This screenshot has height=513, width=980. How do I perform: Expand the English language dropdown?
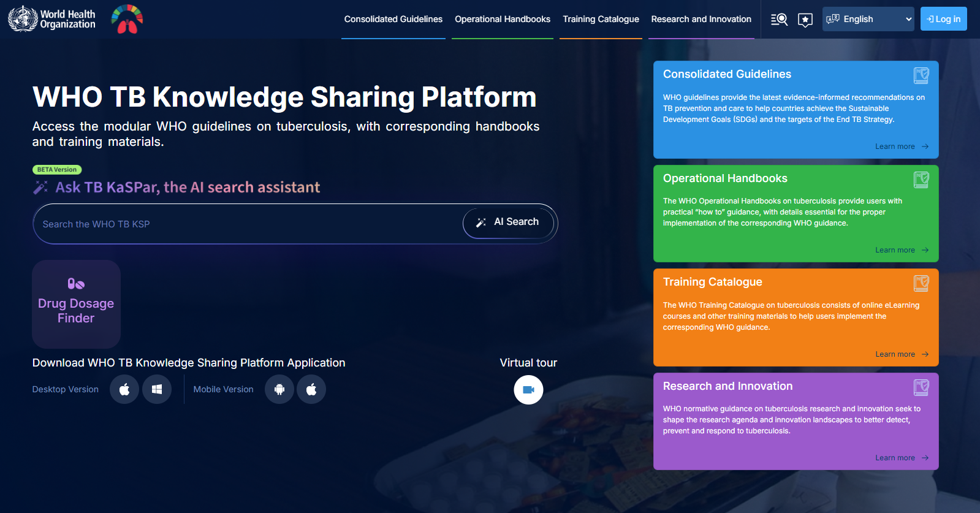click(x=868, y=19)
